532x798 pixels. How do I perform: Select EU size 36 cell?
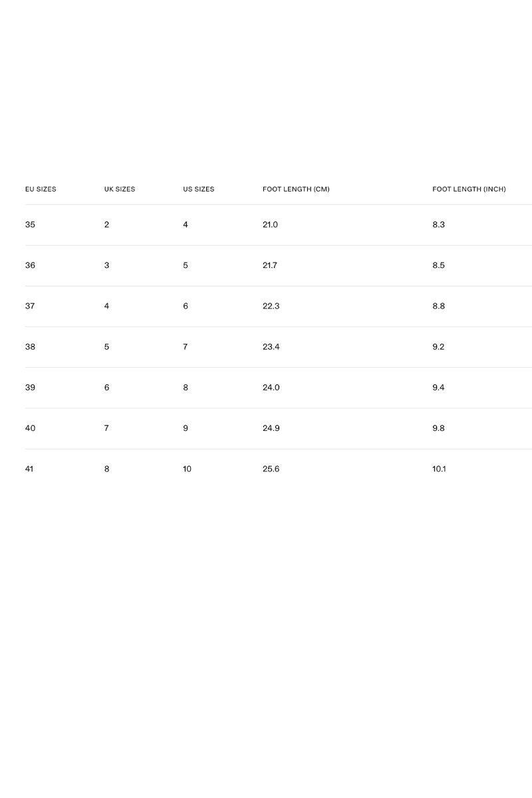[30, 265]
